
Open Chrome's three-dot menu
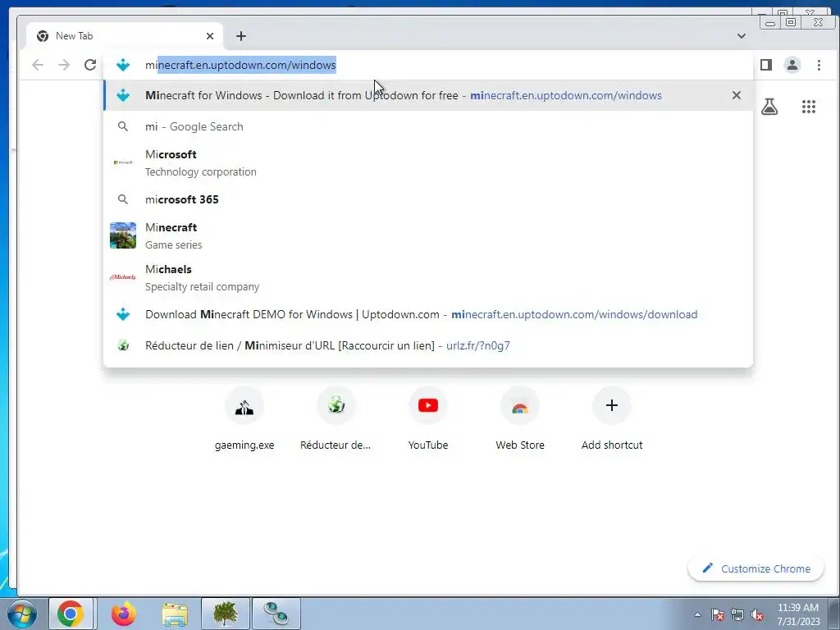click(x=819, y=65)
